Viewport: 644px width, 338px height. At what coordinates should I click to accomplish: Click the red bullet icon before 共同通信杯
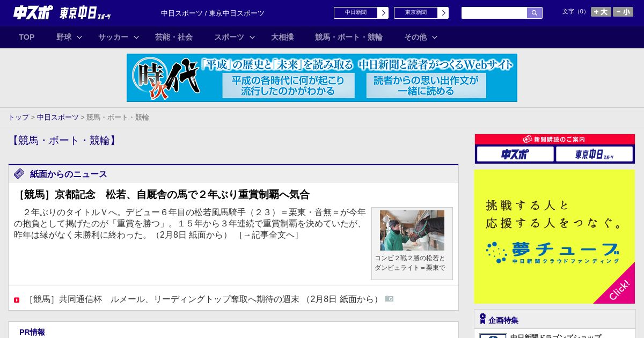click(17, 300)
